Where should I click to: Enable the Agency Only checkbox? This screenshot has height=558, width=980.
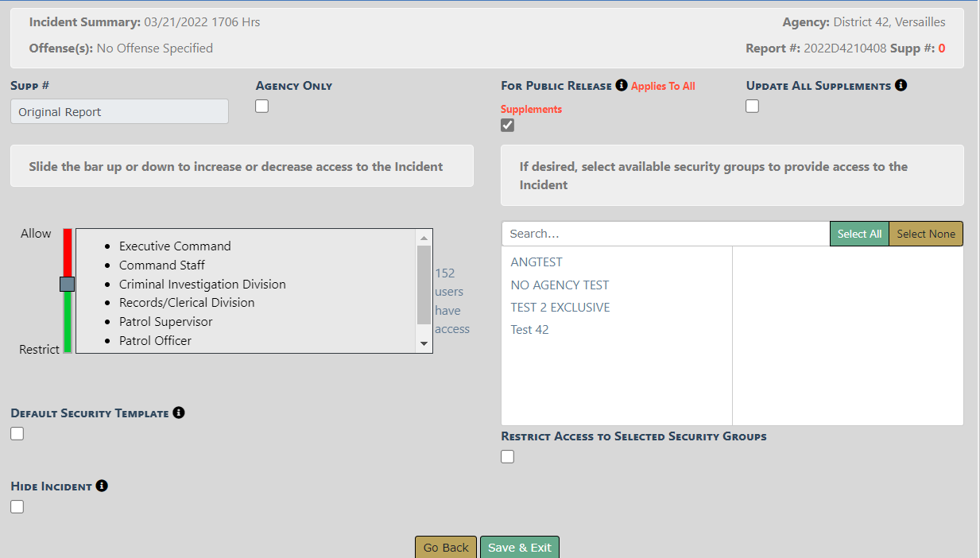coord(262,107)
